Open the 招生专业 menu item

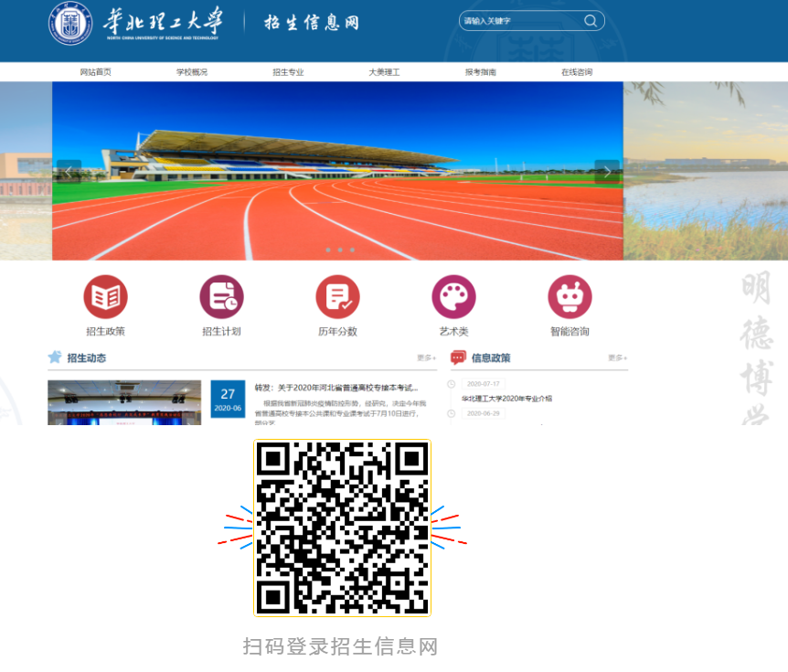click(288, 72)
